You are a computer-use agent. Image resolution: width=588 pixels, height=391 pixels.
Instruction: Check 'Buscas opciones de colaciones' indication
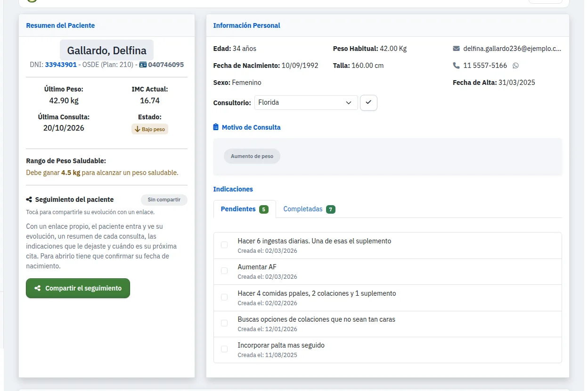[224, 323]
